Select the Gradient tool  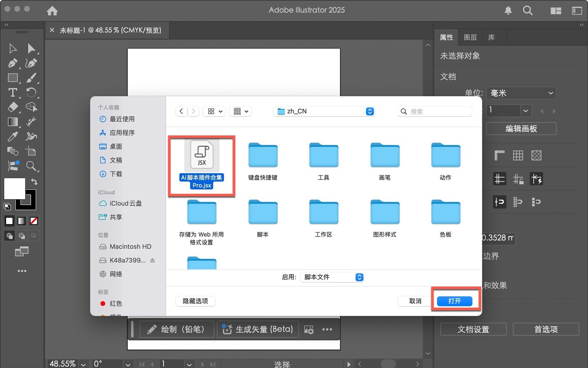13,122
